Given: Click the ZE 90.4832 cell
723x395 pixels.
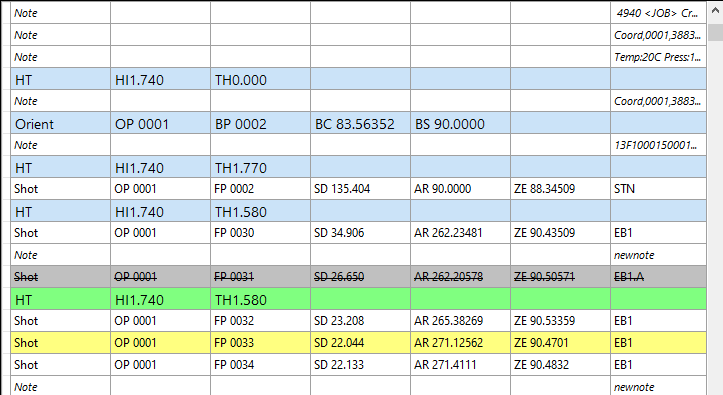Looking at the screenshot, I should [x=560, y=365].
